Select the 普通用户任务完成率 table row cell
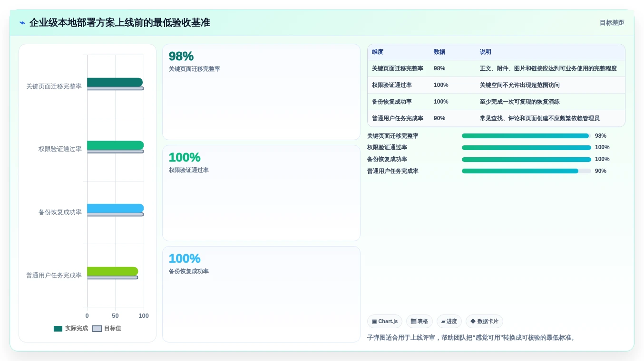The image size is (644, 361). click(398, 118)
